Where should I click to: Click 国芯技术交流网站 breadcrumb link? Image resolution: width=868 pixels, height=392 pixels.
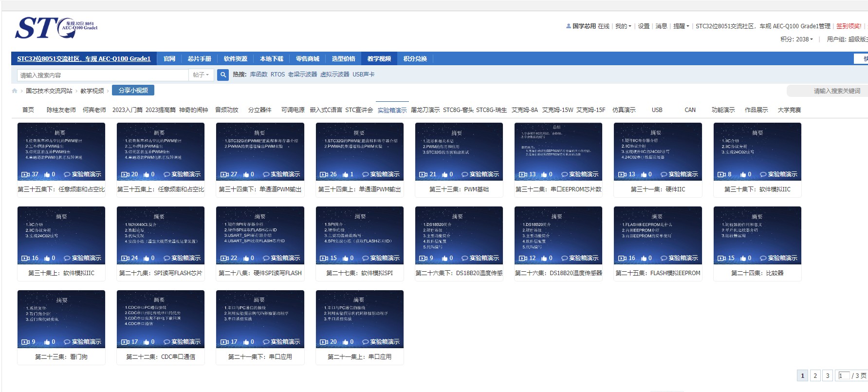[49, 91]
